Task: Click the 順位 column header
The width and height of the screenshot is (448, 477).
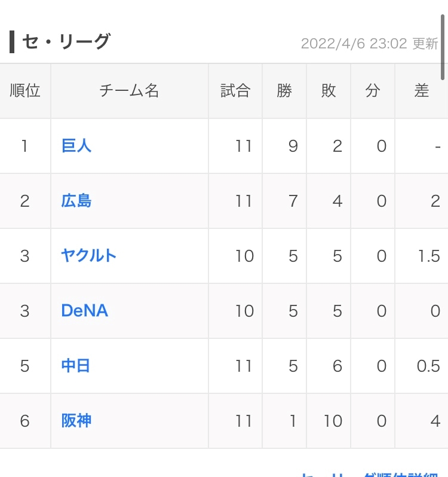Action: pyautogui.click(x=25, y=91)
